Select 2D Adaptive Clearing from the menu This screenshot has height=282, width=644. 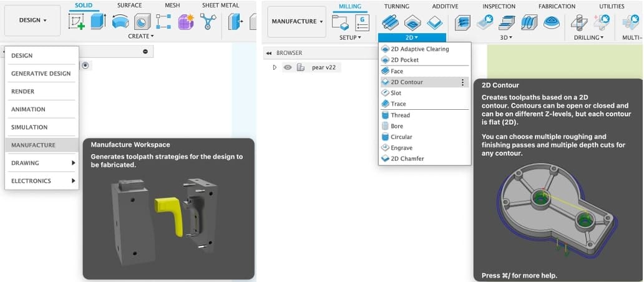(425, 49)
